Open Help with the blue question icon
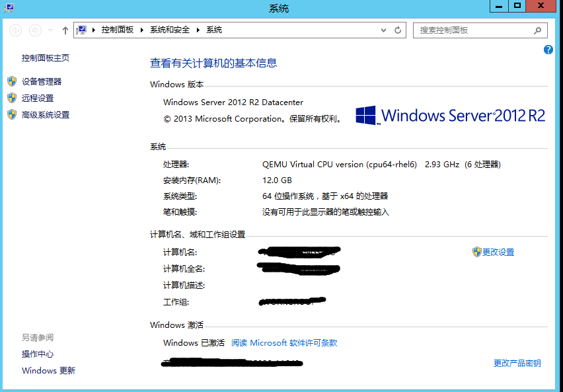The width and height of the screenshot is (563, 392). [548, 50]
